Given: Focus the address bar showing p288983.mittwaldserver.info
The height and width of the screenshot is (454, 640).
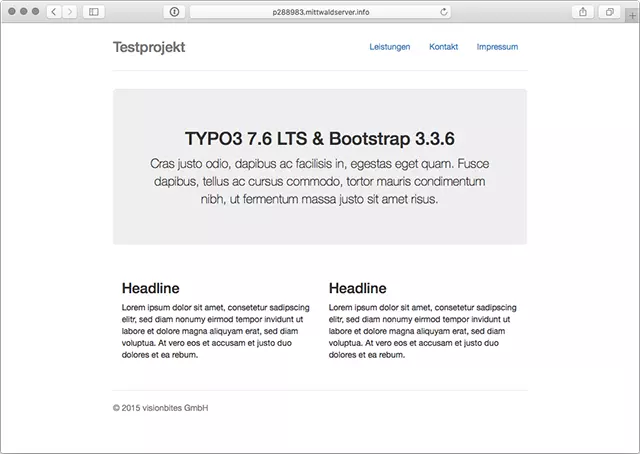Looking at the screenshot, I should (x=320, y=12).
